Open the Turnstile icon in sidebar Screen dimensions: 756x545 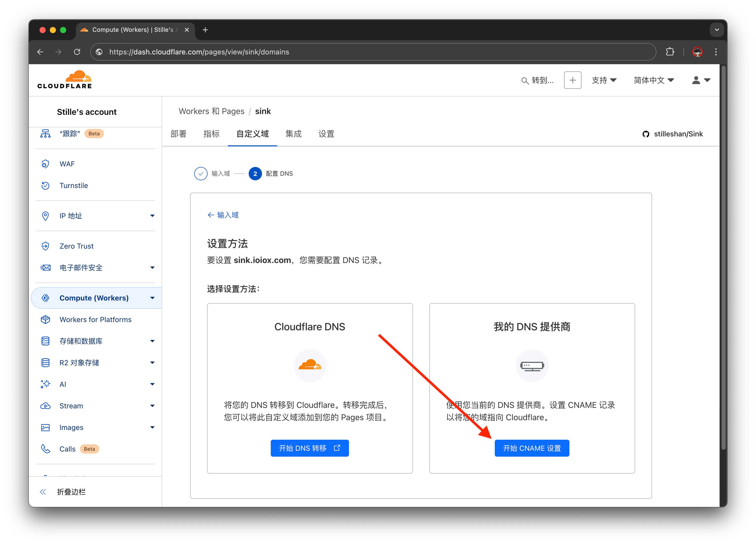click(x=45, y=185)
